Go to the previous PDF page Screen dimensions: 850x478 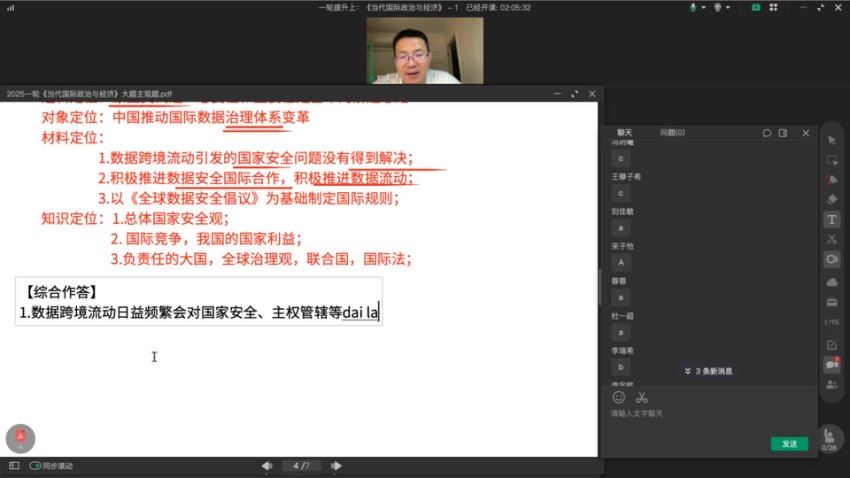point(267,466)
